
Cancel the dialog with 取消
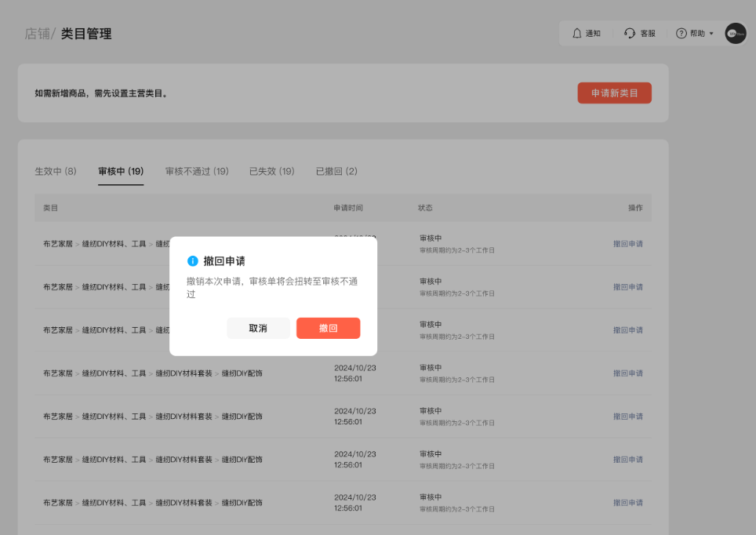click(258, 328)
